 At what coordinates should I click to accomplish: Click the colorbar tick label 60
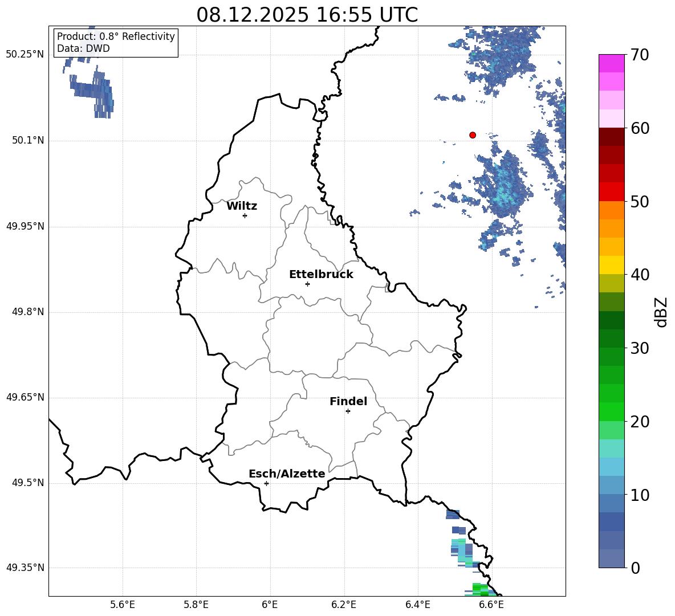[x=640, y=128]
